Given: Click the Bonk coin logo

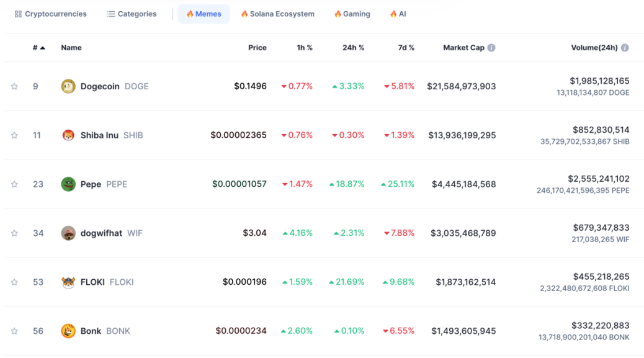Looking at the screenshot, I should (x=68, y=331).
